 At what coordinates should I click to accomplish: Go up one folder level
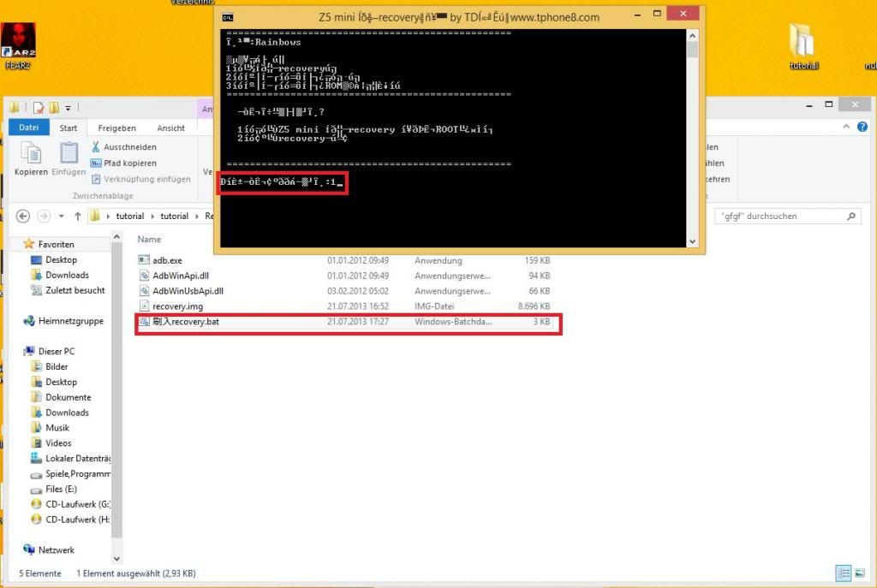77,217
